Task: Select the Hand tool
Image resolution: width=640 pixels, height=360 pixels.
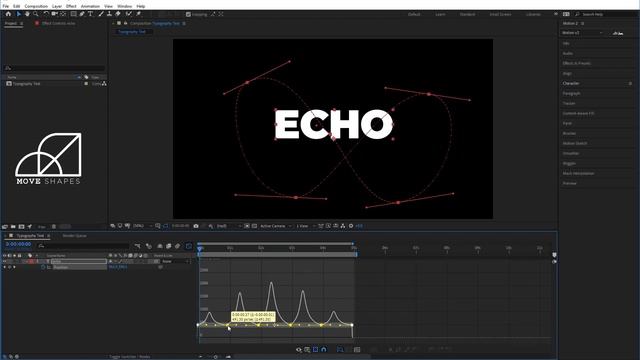Action: pyautogui.click(x=27, y=14)
